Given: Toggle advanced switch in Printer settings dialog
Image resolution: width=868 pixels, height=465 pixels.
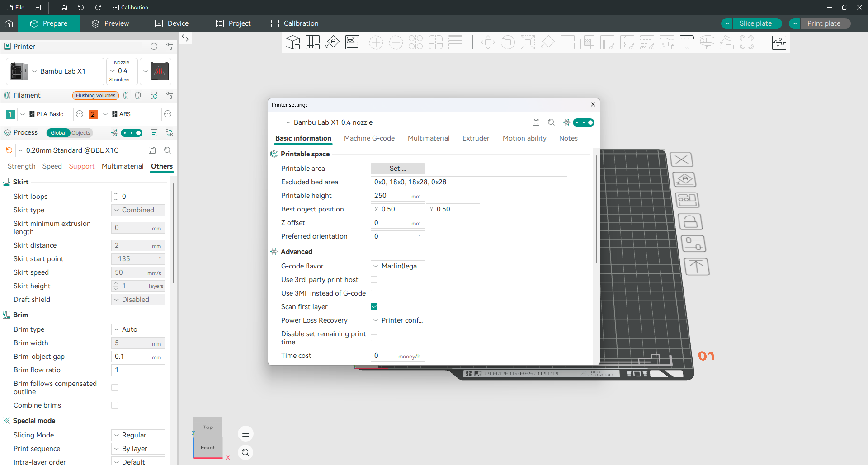Looking at the screenshot, I should 584,122.
